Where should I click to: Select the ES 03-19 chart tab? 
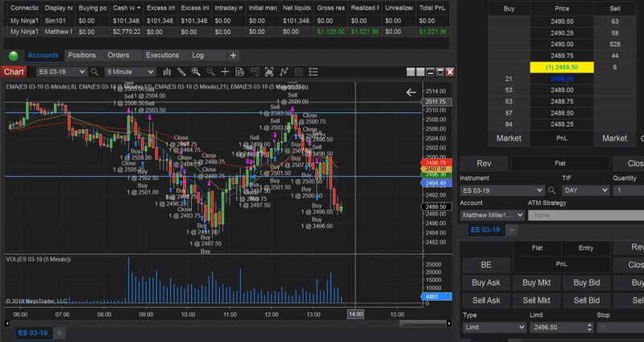click(33, 333)
